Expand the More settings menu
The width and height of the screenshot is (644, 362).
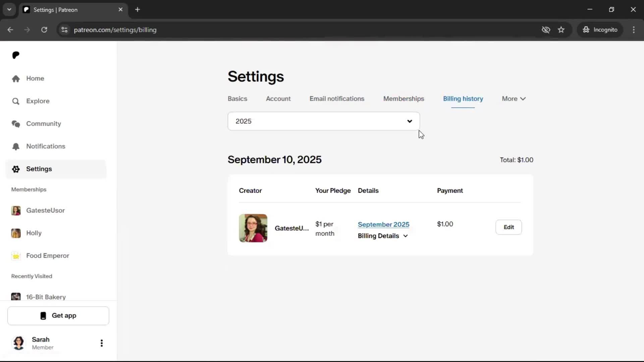[x=514, y=99]
